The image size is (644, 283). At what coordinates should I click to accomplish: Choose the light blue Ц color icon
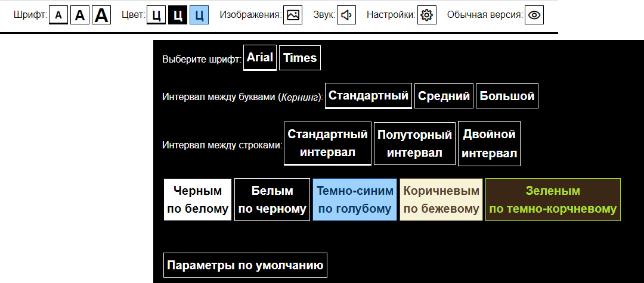(x=199, y=15)
